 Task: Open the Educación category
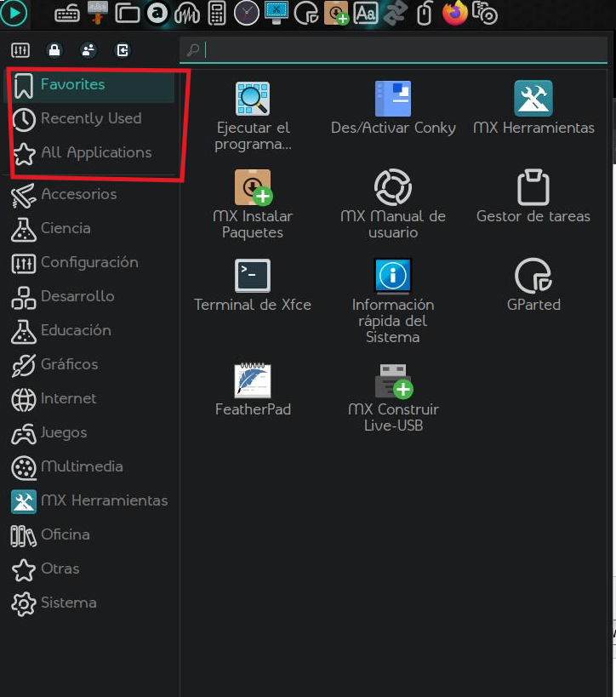click(89, 331)
